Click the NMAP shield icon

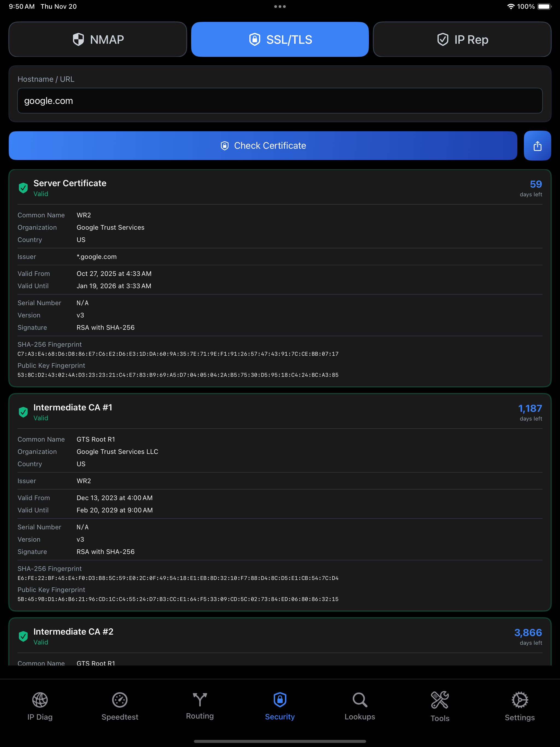tap(78, 40)
